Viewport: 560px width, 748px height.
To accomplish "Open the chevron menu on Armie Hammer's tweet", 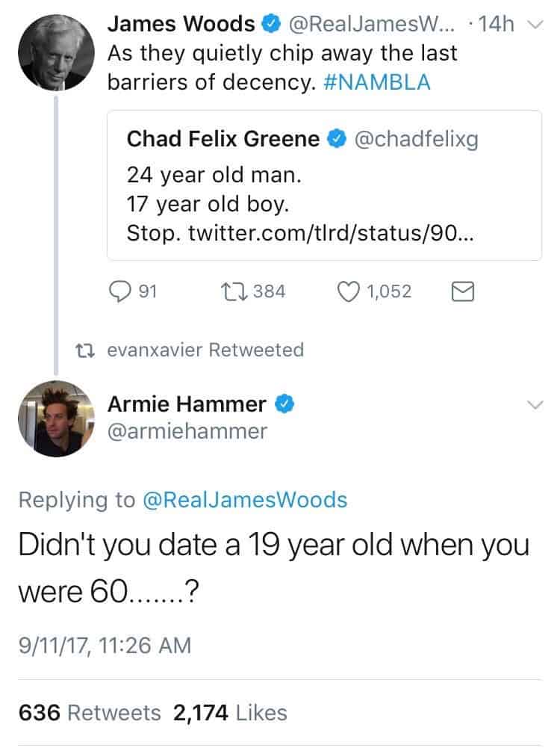I will 535,405.
